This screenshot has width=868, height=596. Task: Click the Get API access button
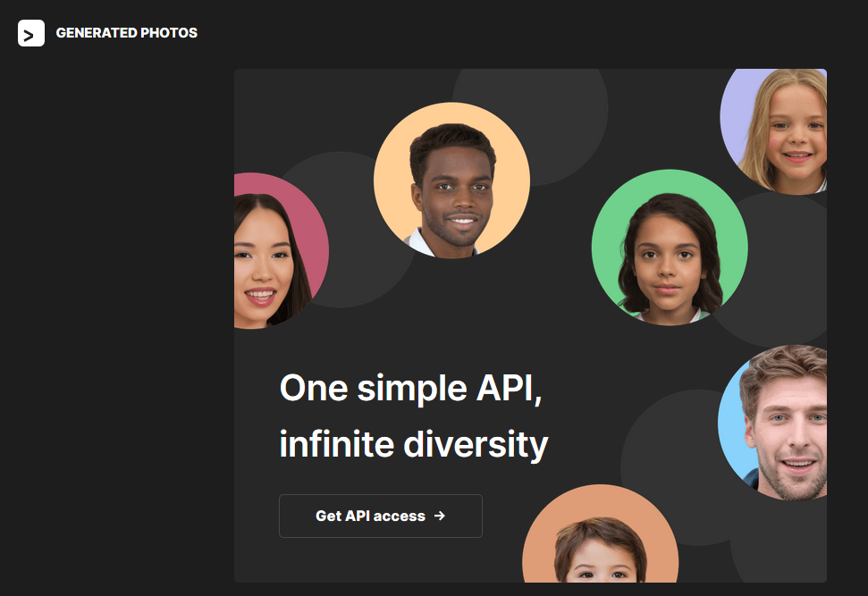(x=380, y=516)
